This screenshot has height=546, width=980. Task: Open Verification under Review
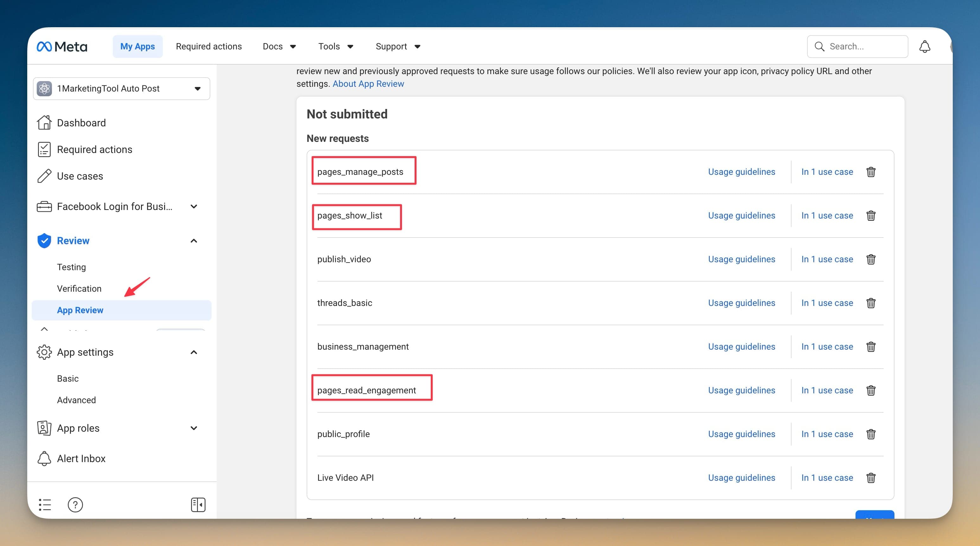point(79,289)
